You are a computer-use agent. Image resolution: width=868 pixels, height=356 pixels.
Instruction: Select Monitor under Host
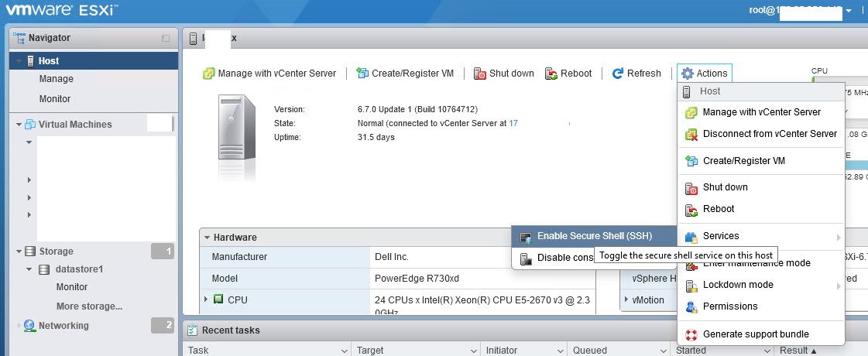55,99
